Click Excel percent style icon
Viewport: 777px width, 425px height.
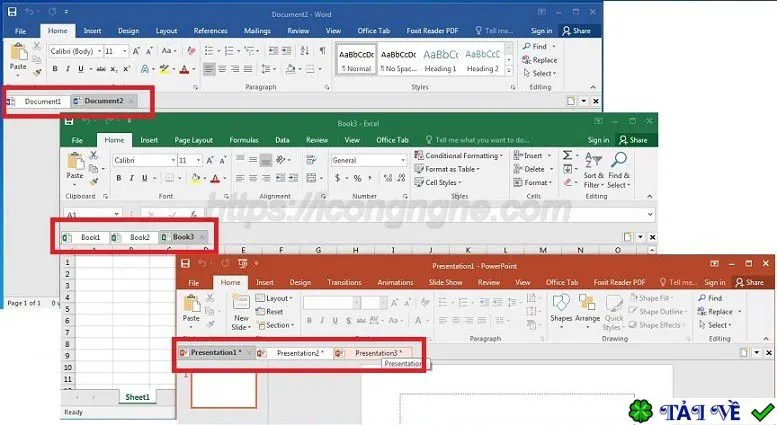pyautogui.click(x=357, y=178)
